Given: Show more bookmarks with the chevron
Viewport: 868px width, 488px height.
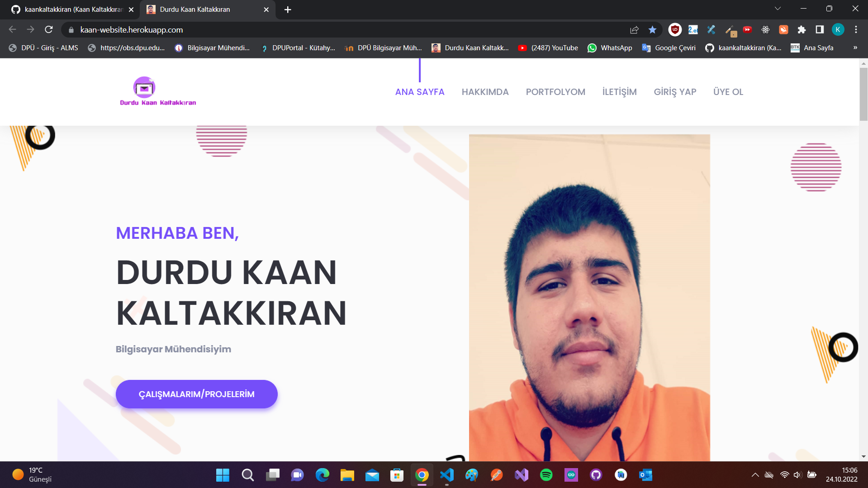Looking at the screenshot, I should 855,47.
